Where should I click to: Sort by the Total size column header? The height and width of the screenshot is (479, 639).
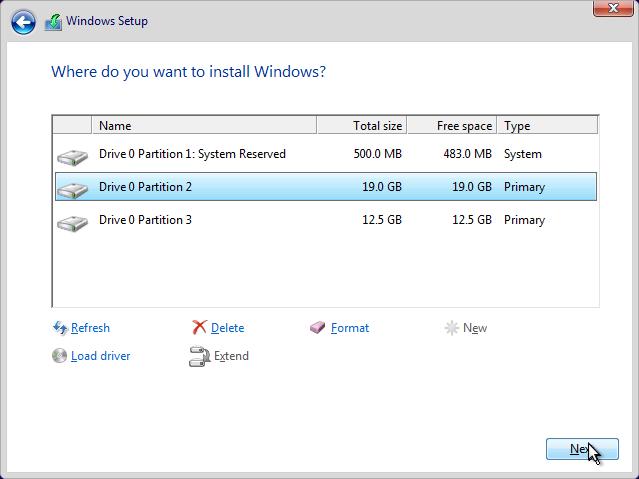coord(362,126)
